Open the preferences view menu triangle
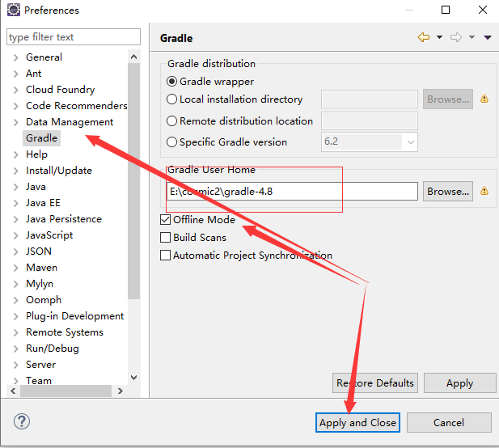The image size is (499, 448). 488,37
